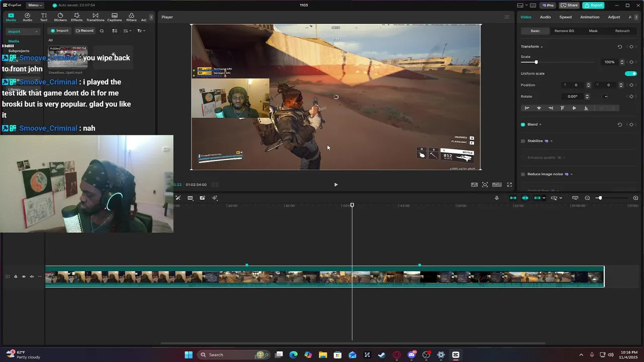Expand the Blend options
The image size is (644, 362).
[540, 125]
